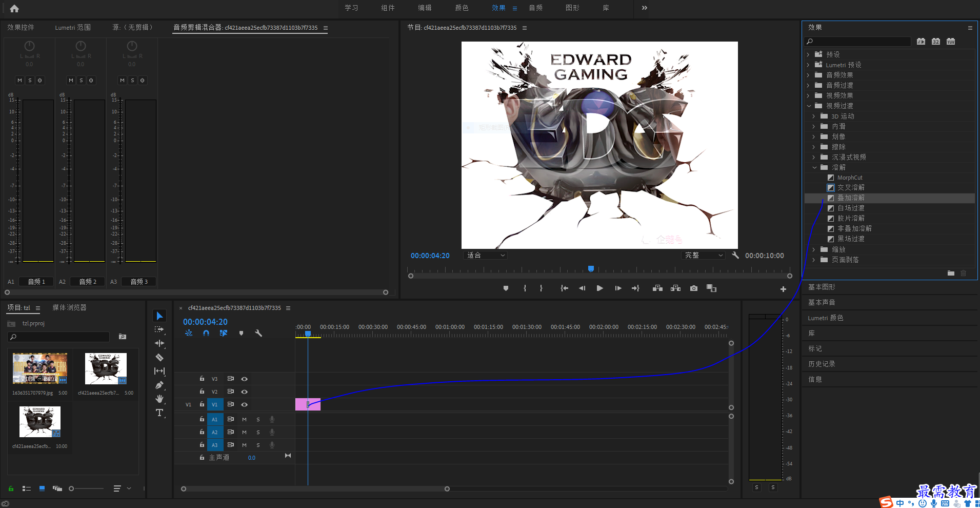Collapse the 视频过渡 folder

pyautogui.click(x=809, y=106)
